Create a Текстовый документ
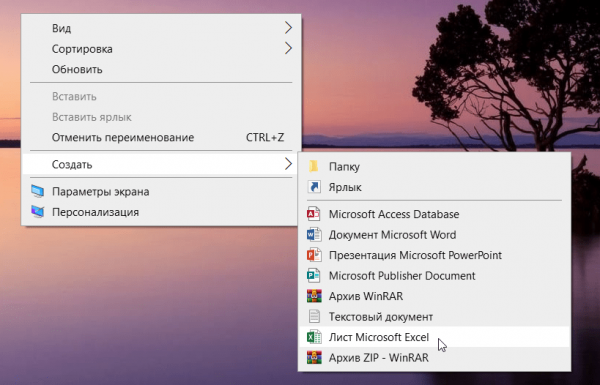 point(434,316)
